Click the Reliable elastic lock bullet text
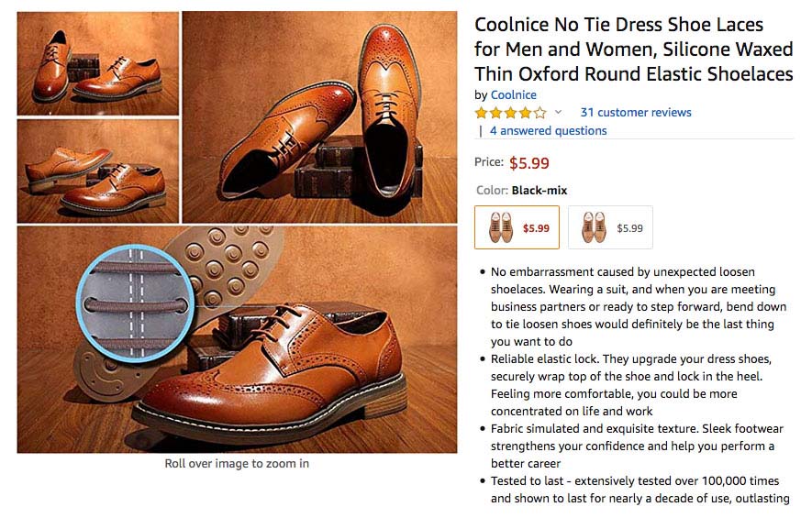The image size is (812, 518). [631, 385]
